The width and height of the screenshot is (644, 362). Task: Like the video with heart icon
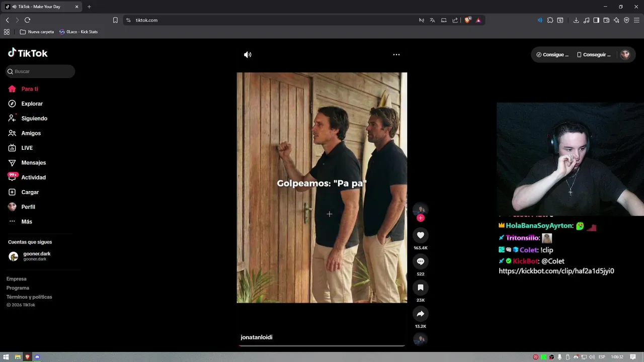click(x=421, y=235)
